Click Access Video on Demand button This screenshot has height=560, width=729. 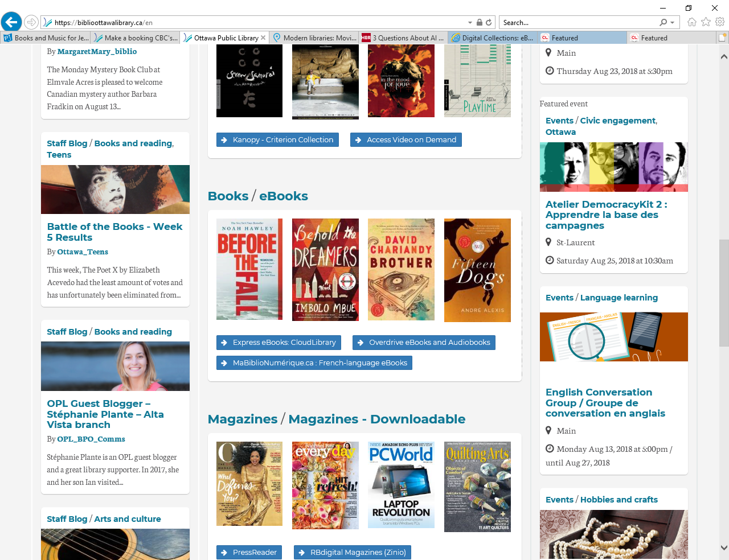(x=406, y=139)
